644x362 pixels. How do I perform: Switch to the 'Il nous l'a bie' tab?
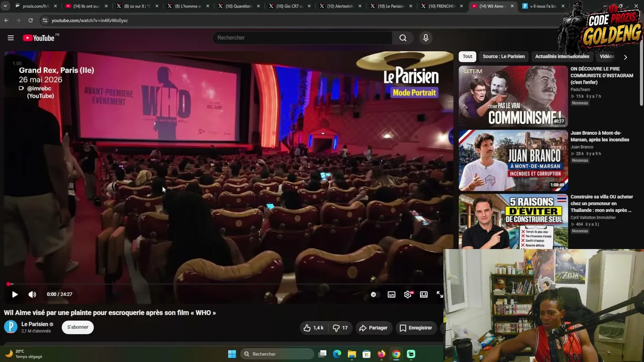tap(542, 6)
